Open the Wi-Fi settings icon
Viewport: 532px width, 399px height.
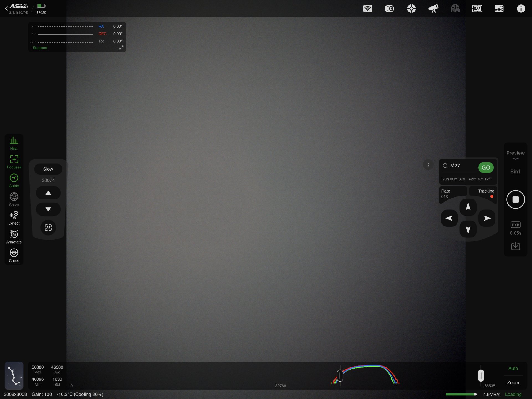click(x=367, y=9)
